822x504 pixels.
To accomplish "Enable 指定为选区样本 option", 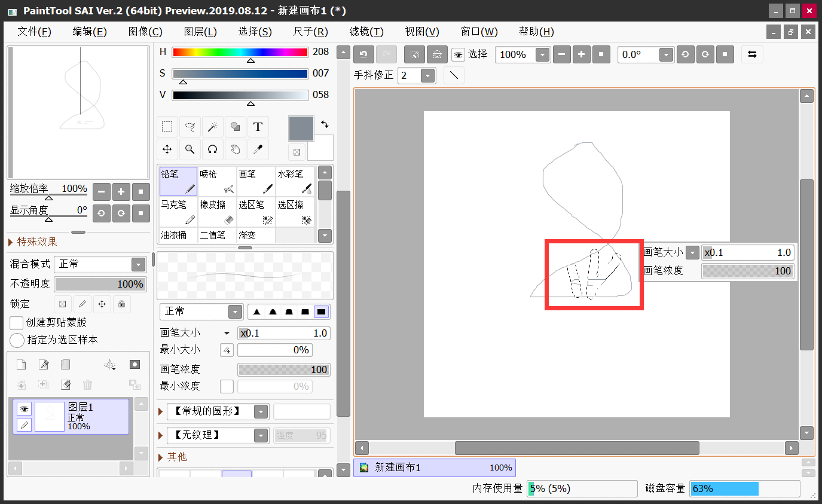I will point(17,340).
